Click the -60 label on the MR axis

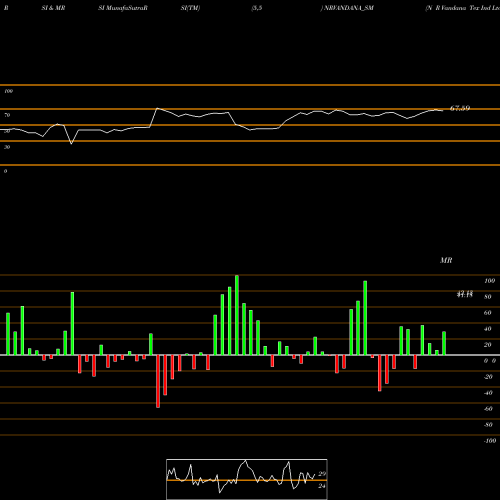488,409
